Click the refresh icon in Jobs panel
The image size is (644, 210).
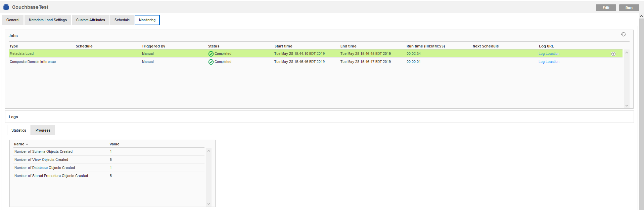pos(623,35)
